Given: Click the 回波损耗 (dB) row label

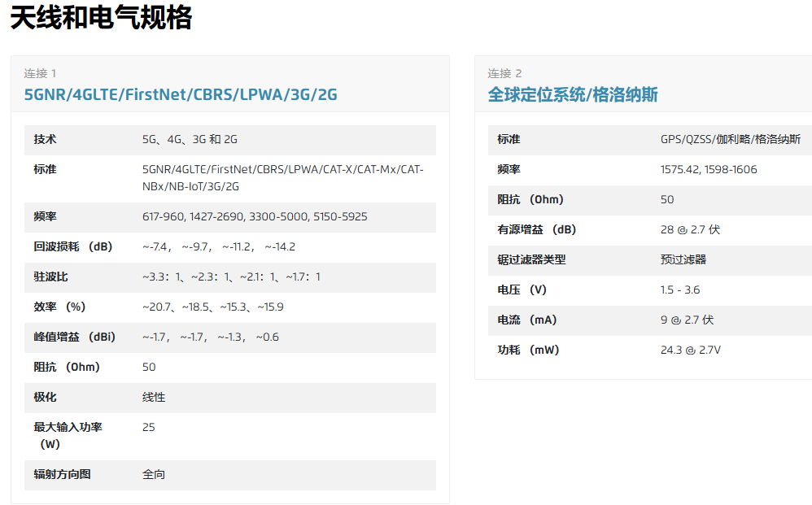Looking at the screenshot, I should point(73,246).
